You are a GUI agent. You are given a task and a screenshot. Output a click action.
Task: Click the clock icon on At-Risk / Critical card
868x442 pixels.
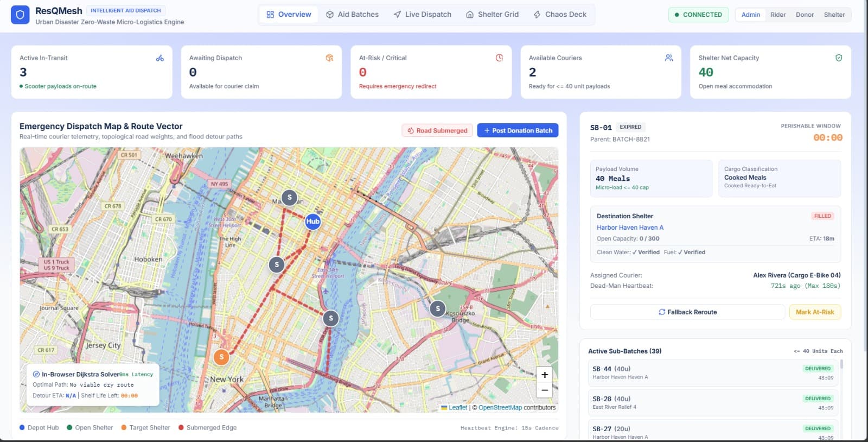tap(499, 58)
